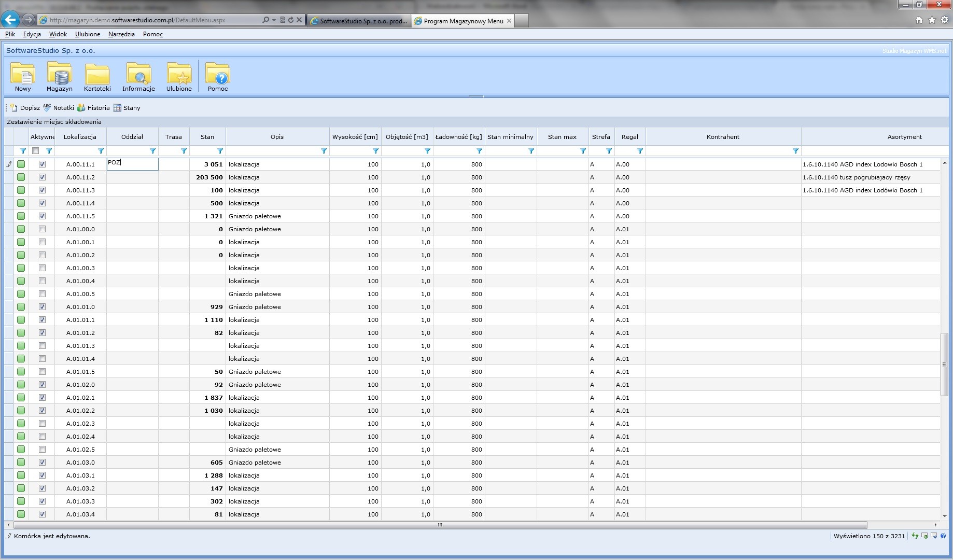Open the Lokalizacja column filter dropdown
Image resolution: width=953 pixels, height=560 pixels.
coord(101,151)
